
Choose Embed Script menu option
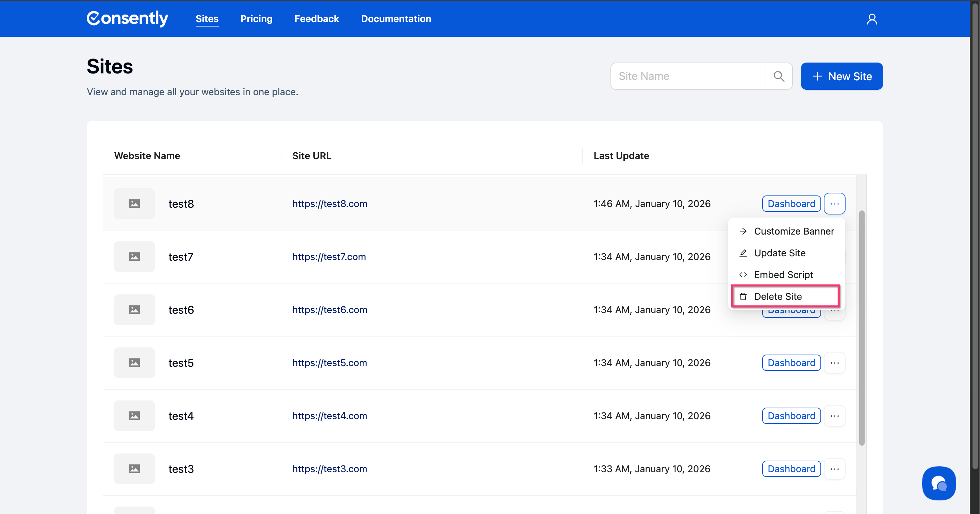783,275
